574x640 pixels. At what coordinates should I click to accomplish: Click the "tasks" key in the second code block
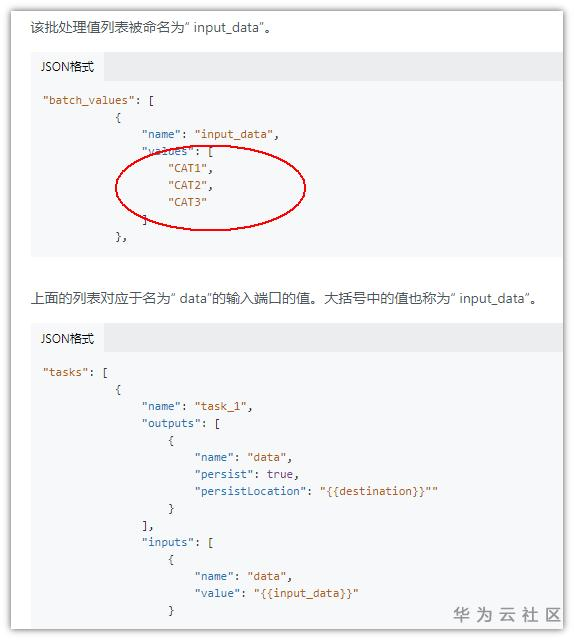pyautogui.click(x=65, y=372)
